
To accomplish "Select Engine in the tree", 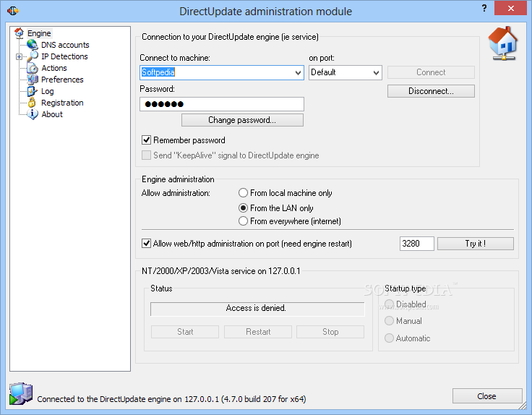I will (39, 33).
